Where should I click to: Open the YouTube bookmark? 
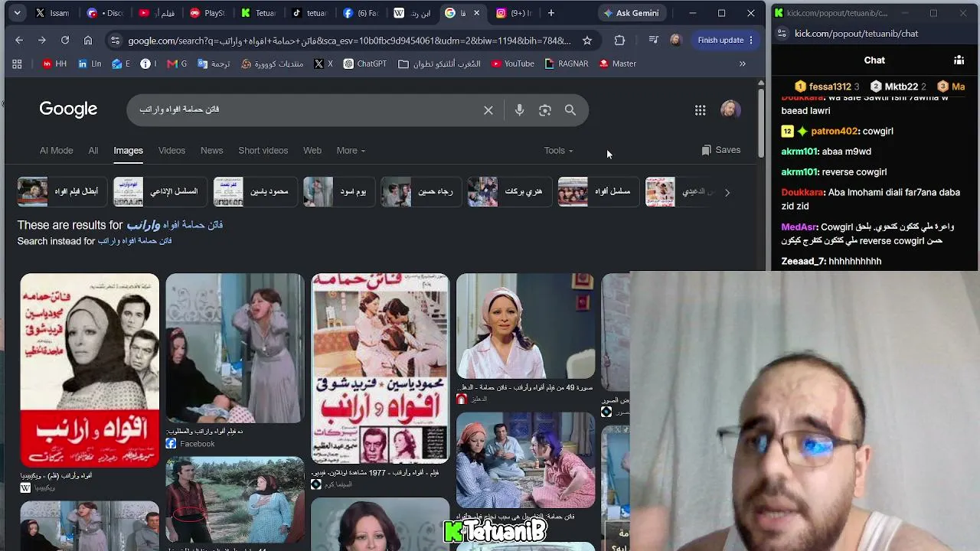coord(513,64)
